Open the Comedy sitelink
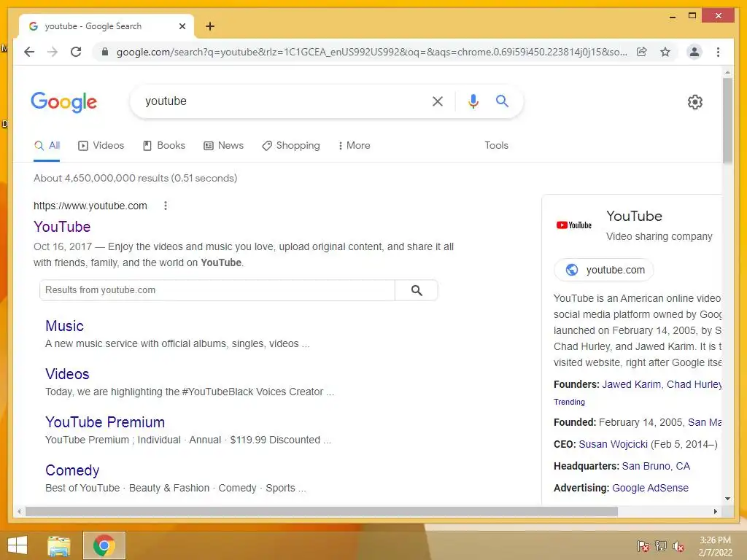The image size is (747, 560). (72, 470)
